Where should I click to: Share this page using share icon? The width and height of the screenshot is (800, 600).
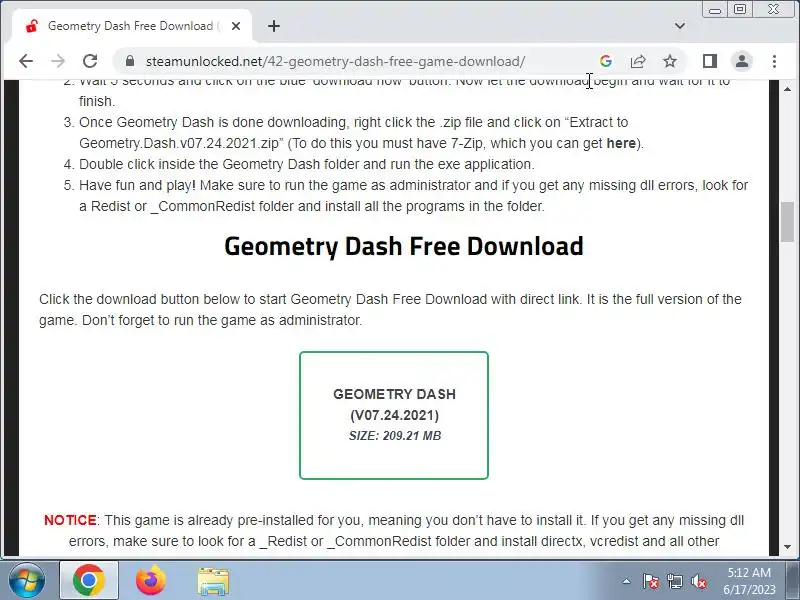[x=638, y=61]
